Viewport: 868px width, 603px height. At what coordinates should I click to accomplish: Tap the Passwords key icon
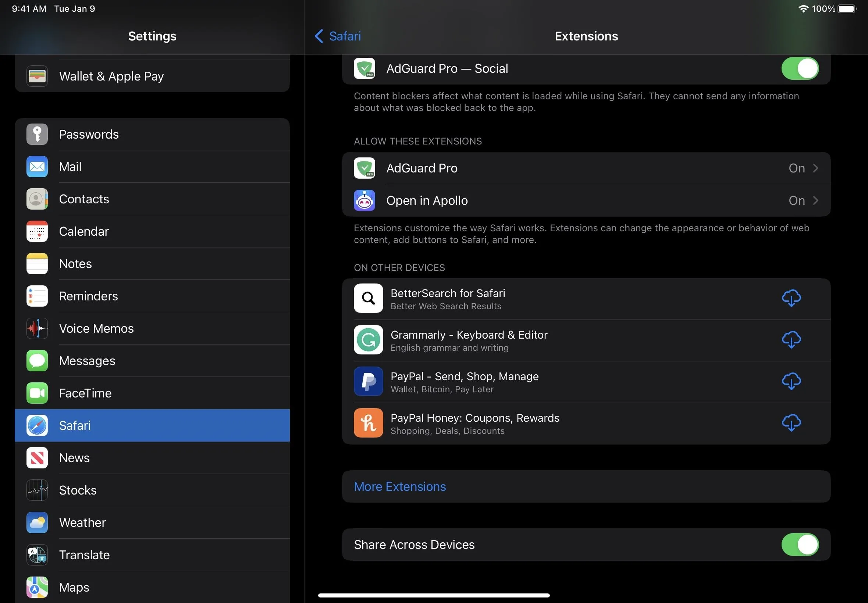point(37,134)
